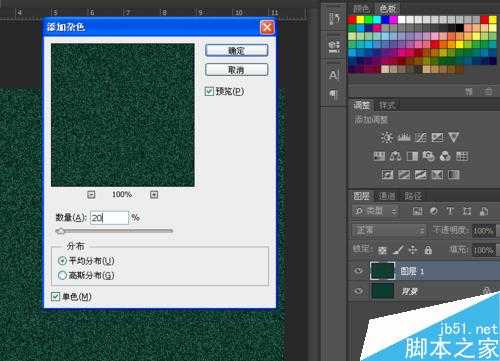Click the Curves adjustment icon

(421, 137)
